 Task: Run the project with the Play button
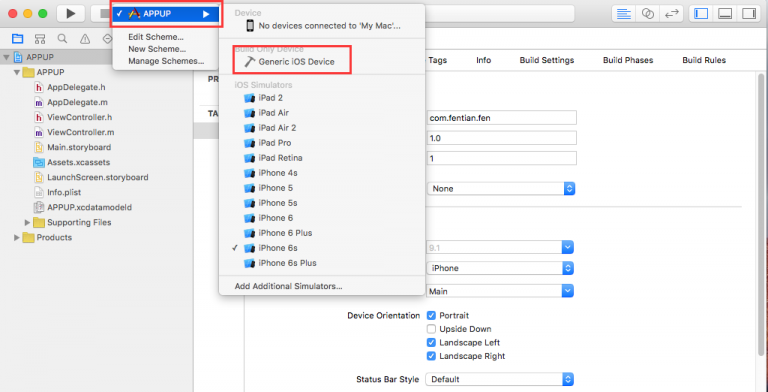[x=71, y=14]
